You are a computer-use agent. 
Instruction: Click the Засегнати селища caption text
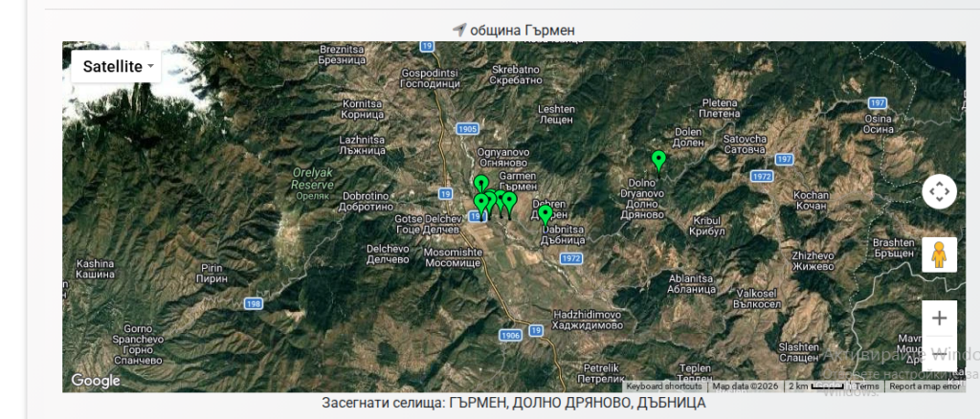[514, 403]
